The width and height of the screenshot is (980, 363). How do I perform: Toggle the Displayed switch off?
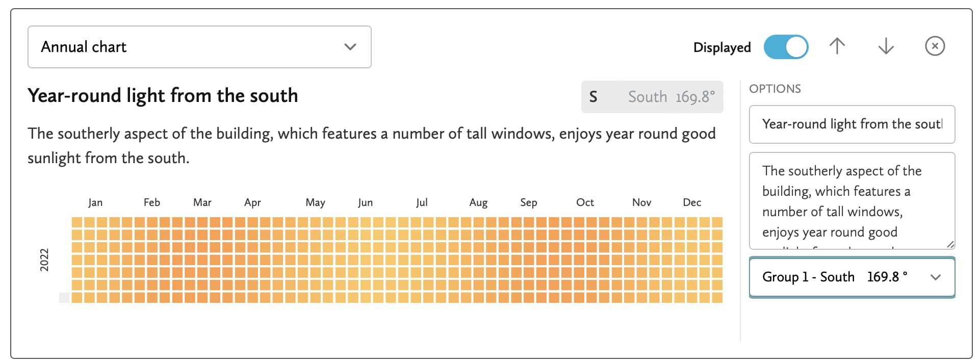coord(785,47)
